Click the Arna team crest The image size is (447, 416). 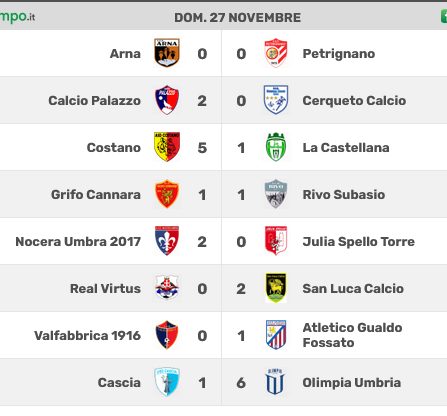[x=167, y=53]
